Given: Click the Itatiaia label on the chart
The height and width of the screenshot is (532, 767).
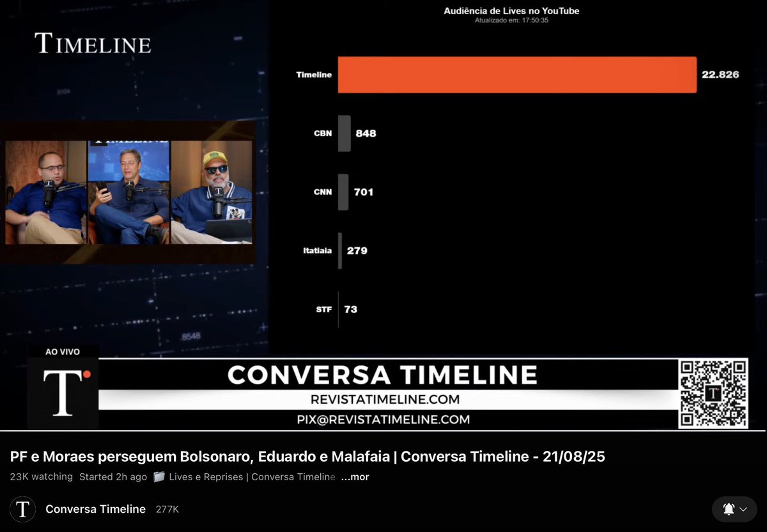Looking at the screenshot, I should pyautogui.click(x=317, y=251).
